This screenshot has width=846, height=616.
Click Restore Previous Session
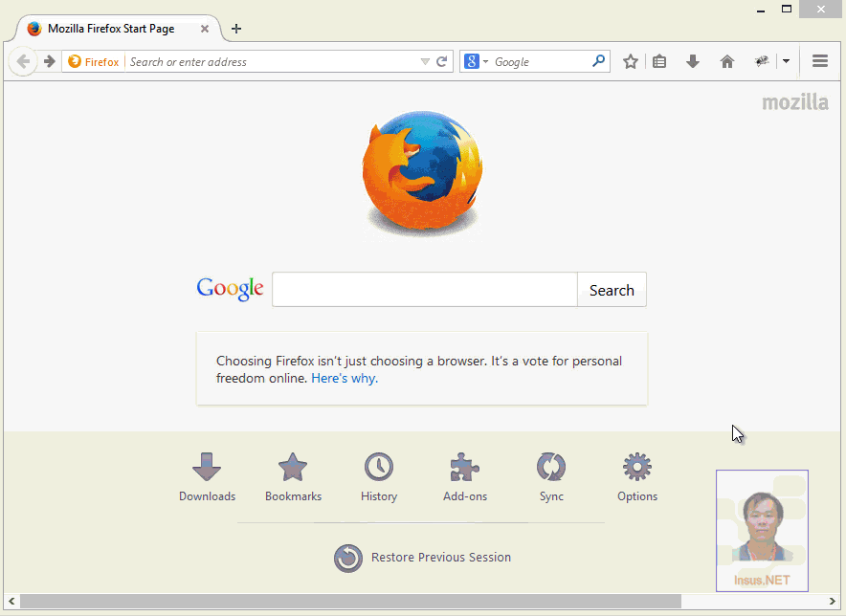click(x=422, y=558)
